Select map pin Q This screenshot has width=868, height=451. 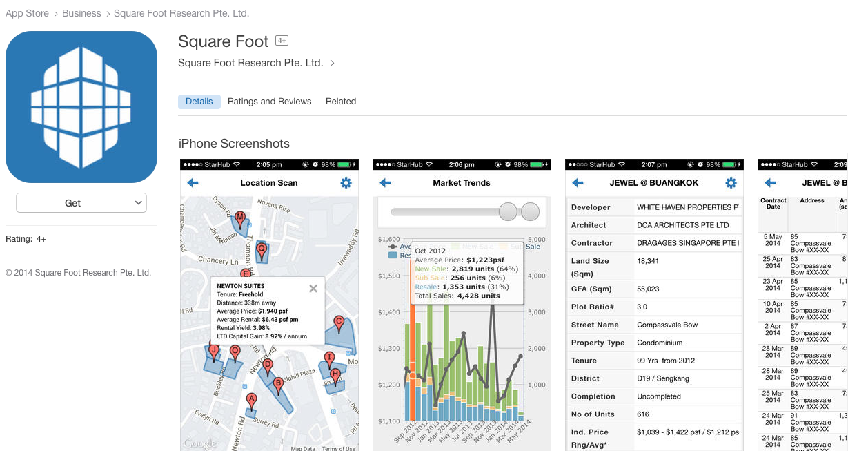(261, 251)
